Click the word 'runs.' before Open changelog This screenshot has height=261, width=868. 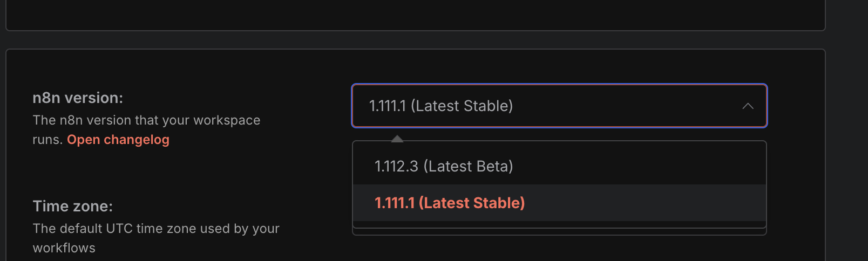pyautogui.click(x=48, y=140)
